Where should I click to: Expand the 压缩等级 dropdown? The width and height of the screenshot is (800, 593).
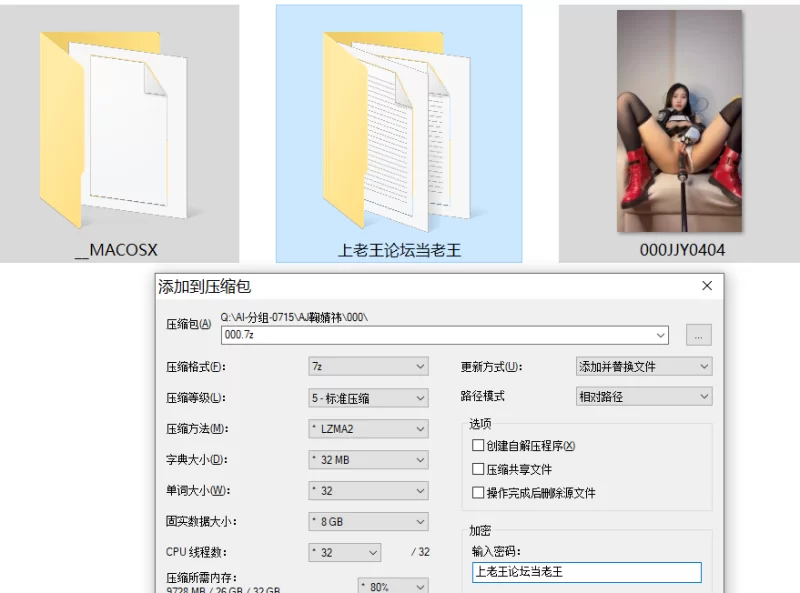368,398
